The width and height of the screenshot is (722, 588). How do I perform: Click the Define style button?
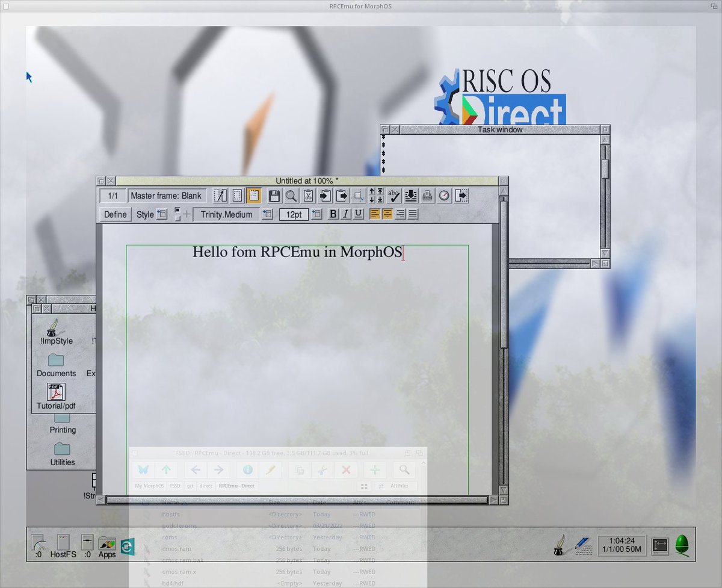tap(116, 214)
